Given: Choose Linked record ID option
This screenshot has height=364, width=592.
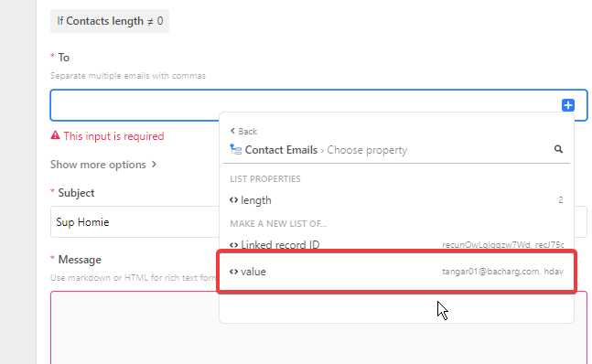Looking at the screenshot, I should pos(396,245).
